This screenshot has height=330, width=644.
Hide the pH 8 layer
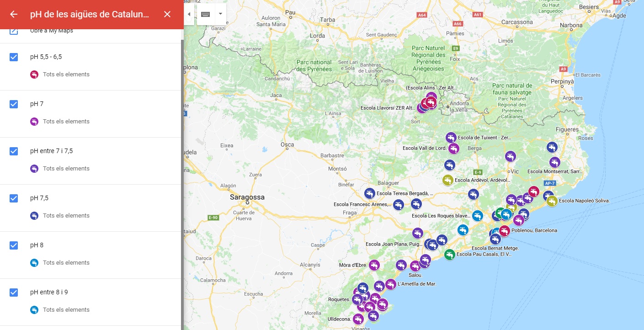click(14, 245)
